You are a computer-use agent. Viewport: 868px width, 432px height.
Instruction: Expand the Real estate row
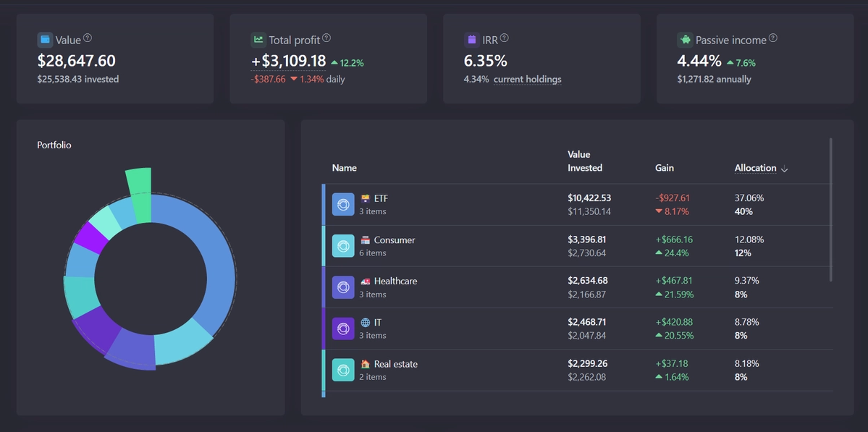click(578, 370)
